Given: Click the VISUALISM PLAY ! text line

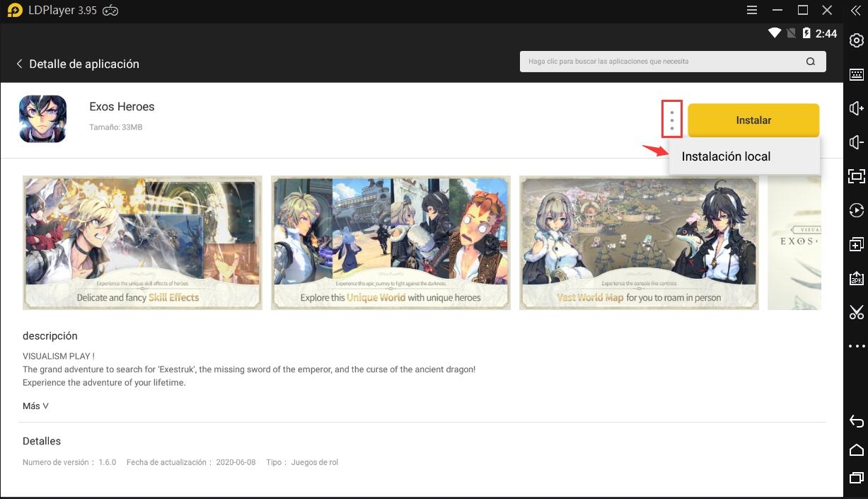Looking at the screenshot, I should pyautogui.click(x=59, y=356).
